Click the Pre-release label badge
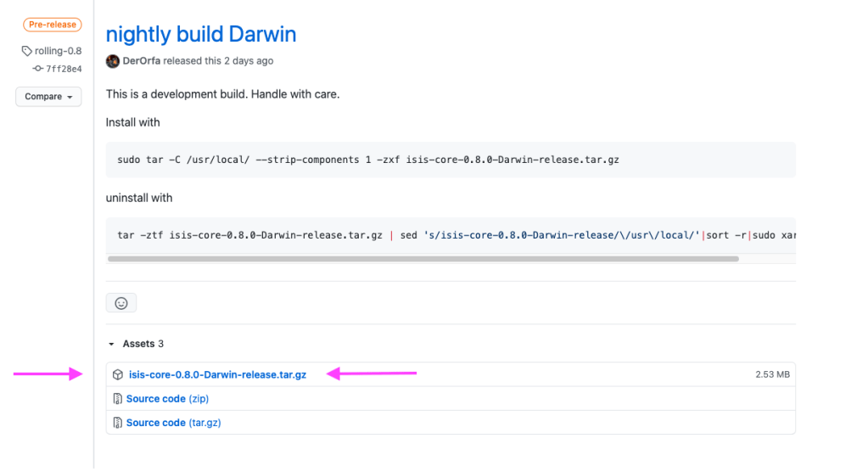The height and width of the screenshot is (472, 868). (53, 25)
